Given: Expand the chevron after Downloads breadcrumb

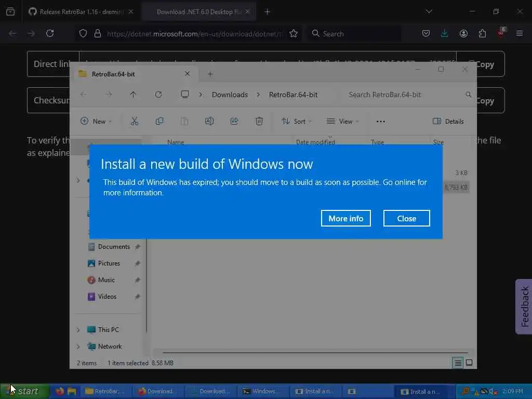Looking at the screenshot, I should (x=259, y=95).
